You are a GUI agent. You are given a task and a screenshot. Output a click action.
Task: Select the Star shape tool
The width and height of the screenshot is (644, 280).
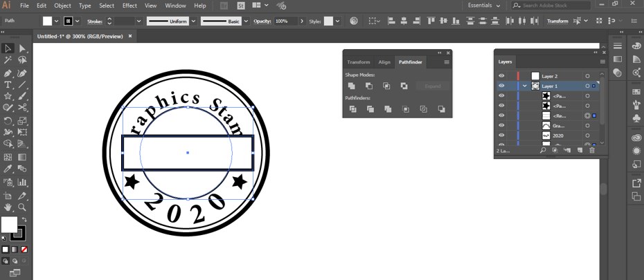[8, 96]
